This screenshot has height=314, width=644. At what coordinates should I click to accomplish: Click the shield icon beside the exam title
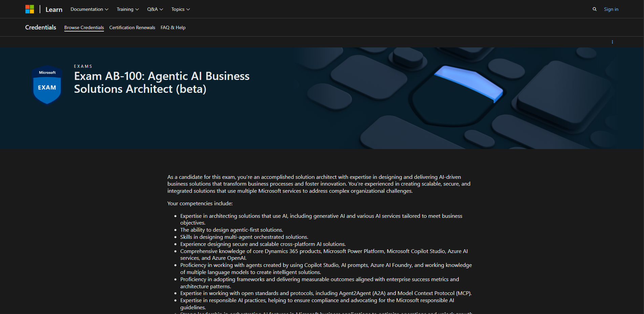[x=47, y=85]
